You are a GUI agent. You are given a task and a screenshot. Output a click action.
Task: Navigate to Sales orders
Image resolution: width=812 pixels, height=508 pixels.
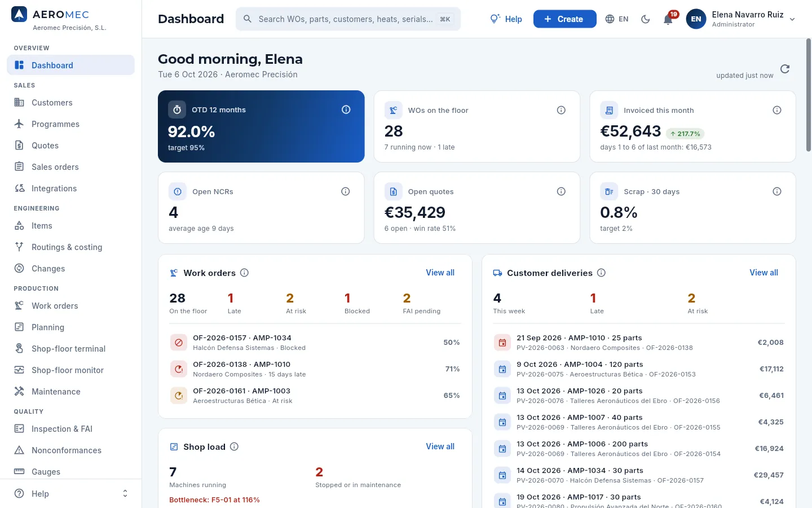tap(71, 167)
